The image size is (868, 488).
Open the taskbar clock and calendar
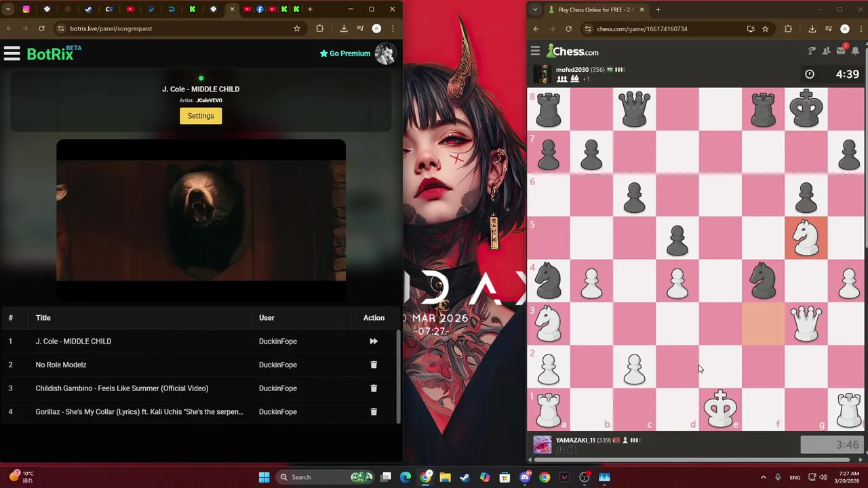(848, 477)
